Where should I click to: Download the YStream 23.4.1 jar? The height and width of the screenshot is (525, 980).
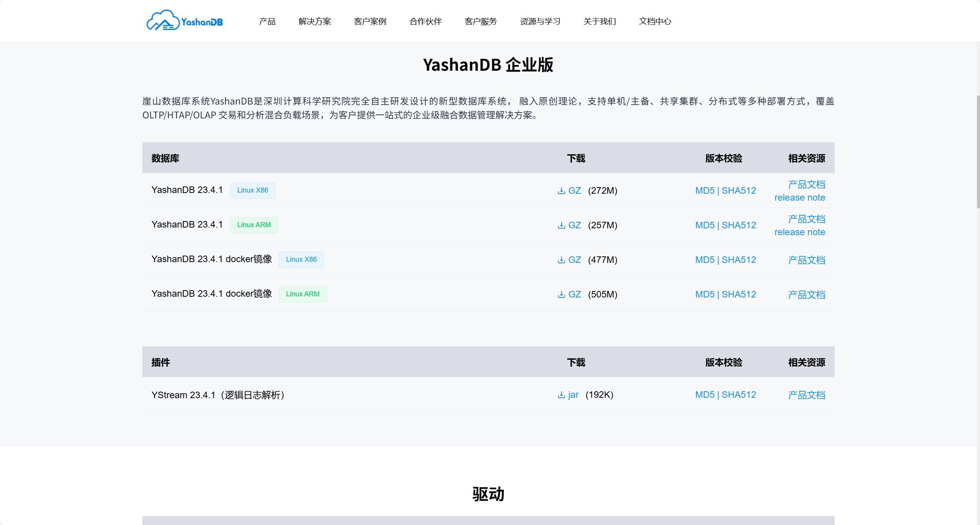point(573,395)
